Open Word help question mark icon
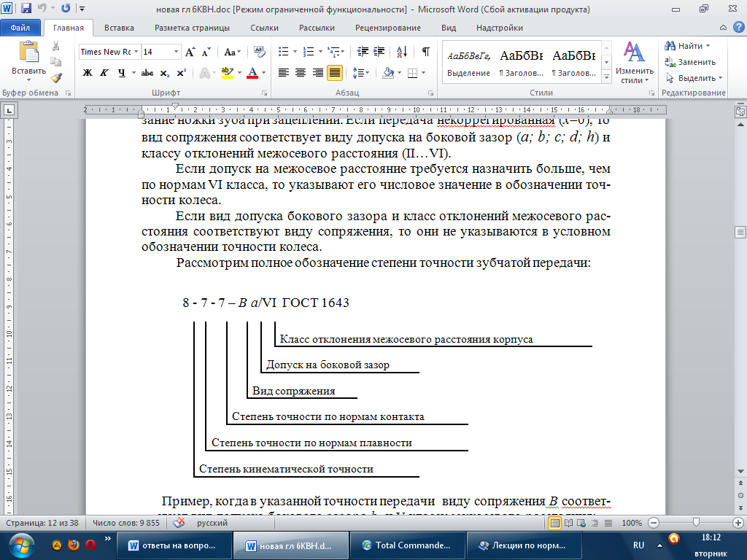 (x=739, y=28)
